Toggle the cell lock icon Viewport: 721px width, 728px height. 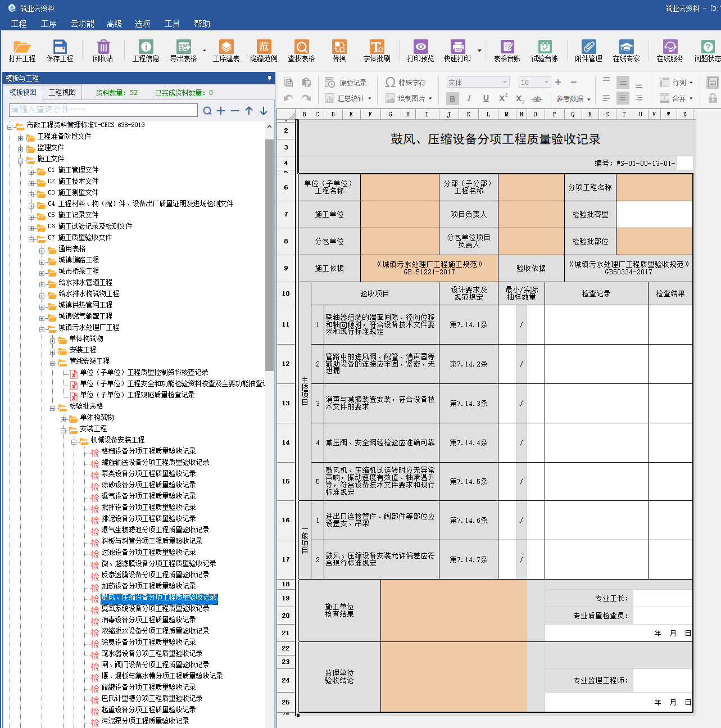(713, 98)
